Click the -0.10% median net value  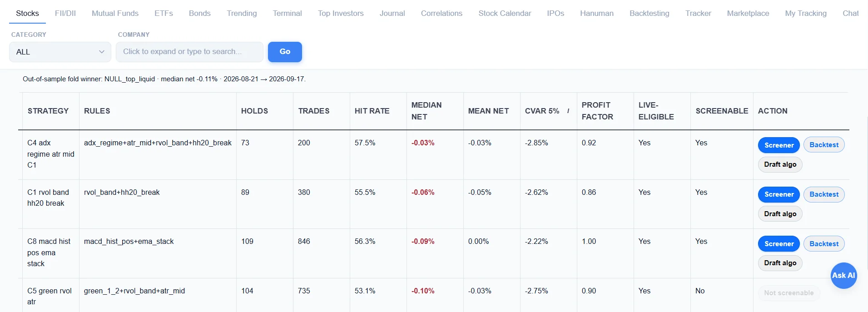pos(423,291)
